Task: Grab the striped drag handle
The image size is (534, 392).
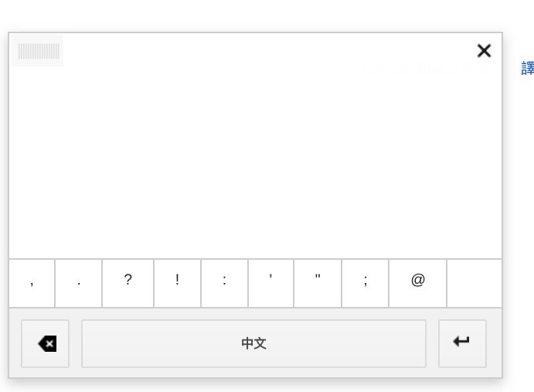Action: [38, 51]
